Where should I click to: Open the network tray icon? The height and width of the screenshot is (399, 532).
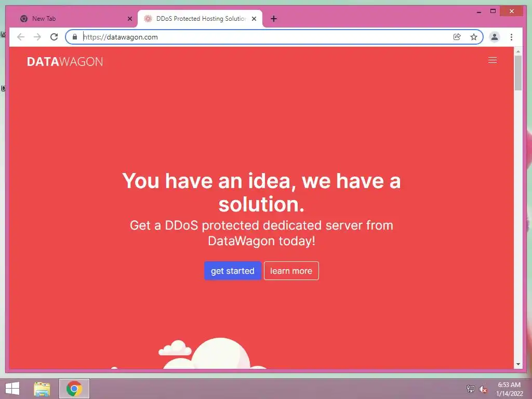tap(470, 389)
